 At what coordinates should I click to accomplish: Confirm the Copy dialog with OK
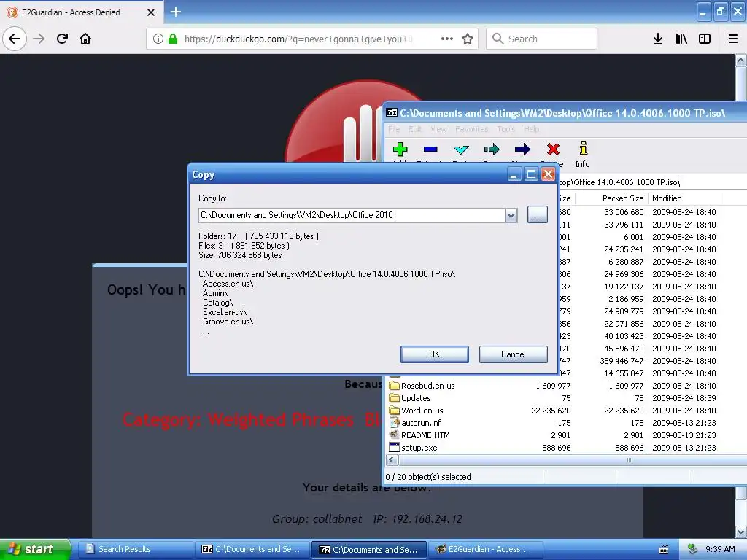pyautogui.click(x=435, y=354)
